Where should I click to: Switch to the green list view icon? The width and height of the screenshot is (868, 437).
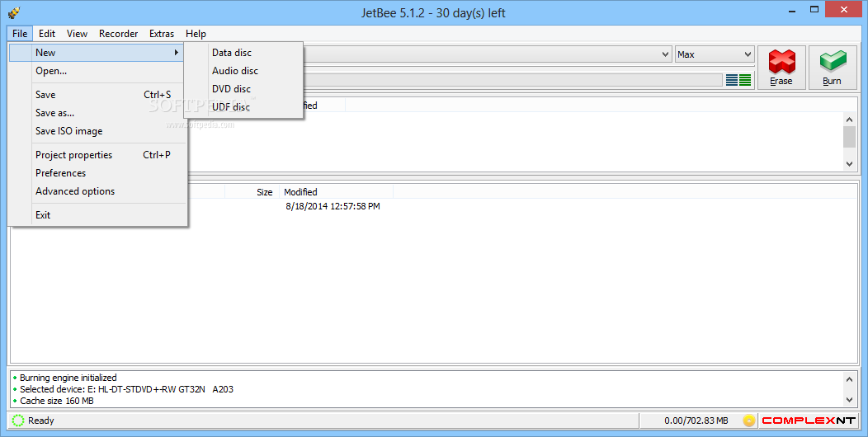[745, 80]
